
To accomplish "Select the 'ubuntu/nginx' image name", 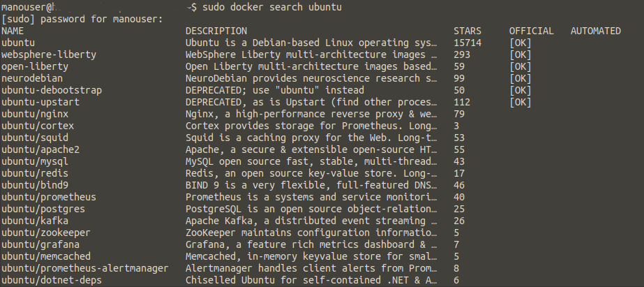I will (x=34, y=114).
